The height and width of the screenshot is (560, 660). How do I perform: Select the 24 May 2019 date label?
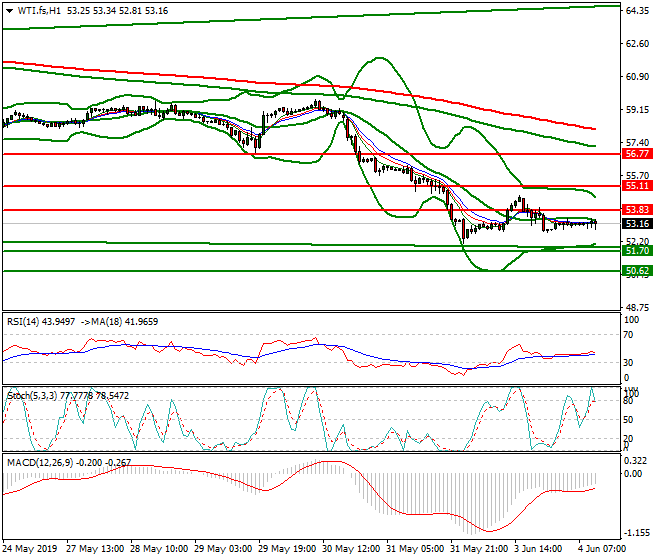(x=29, y=549)
